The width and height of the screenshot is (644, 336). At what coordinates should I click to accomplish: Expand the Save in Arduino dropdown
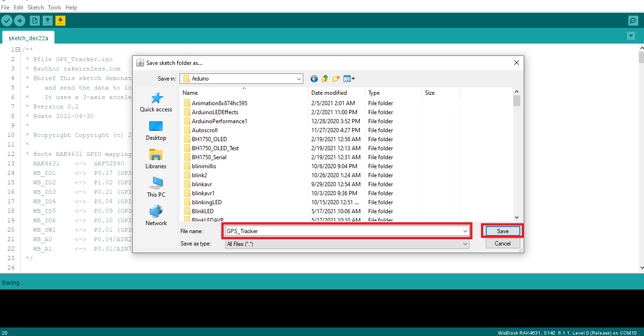pos(299,79)
